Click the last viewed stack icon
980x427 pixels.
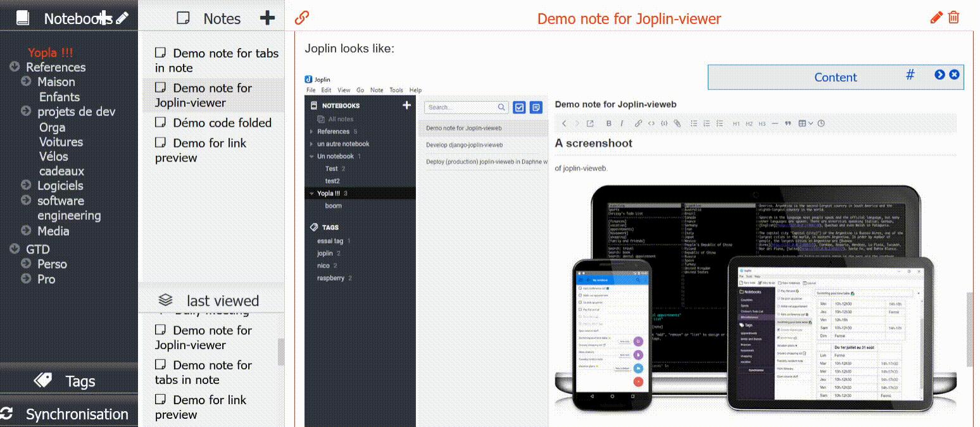[x=165, y=300]
